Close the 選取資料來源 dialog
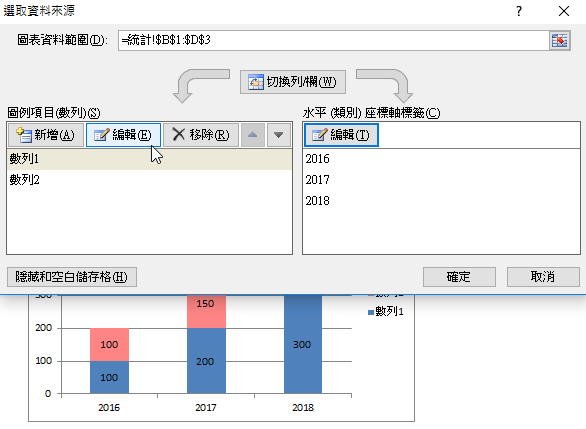The image size is (586, 429). coord(564,11)
